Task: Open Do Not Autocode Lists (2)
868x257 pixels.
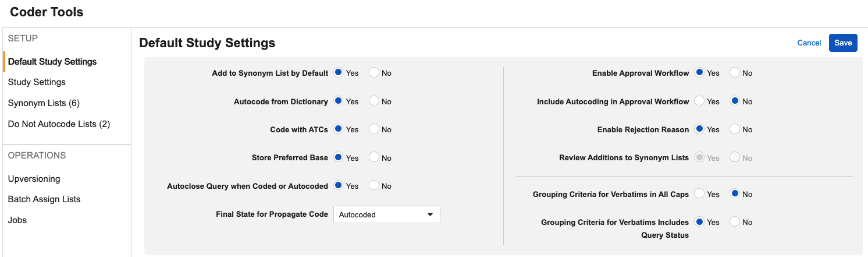Action: point(59,124)
